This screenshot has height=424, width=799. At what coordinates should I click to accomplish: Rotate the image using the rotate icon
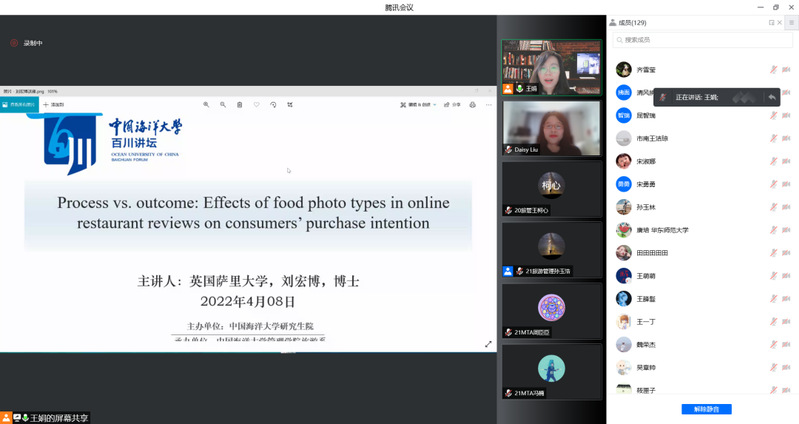coord(273,104)
